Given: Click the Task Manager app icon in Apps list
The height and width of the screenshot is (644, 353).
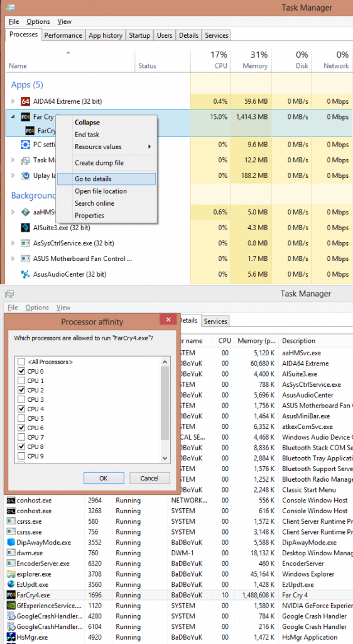Looking at the screenshot, I should click(25, 160).
